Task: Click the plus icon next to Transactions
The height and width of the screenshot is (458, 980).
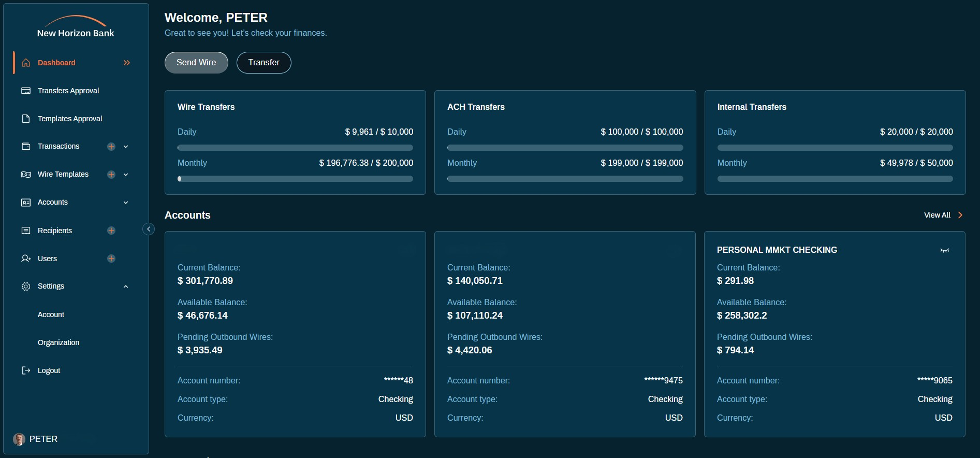Action: coord(111,147)
